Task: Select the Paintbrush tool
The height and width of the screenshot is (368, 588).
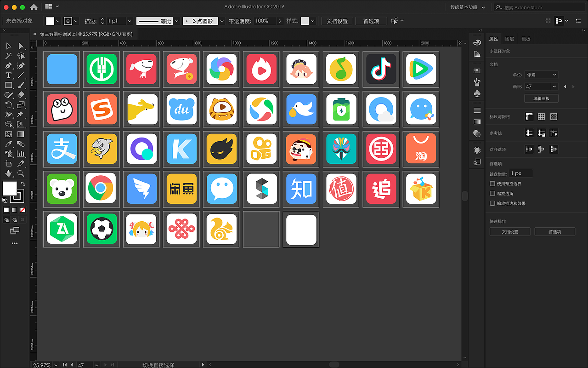Action: pyautogui.click(x=21, y=85)
